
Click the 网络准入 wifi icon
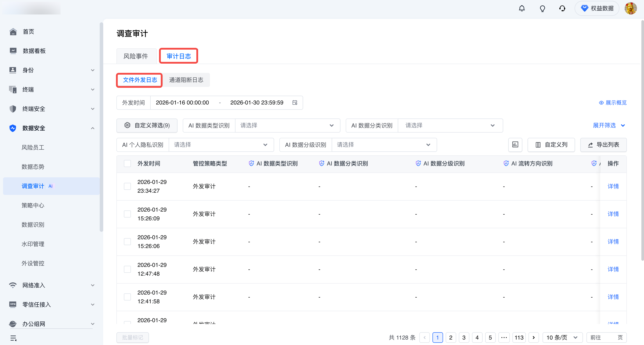click(13, 285)
